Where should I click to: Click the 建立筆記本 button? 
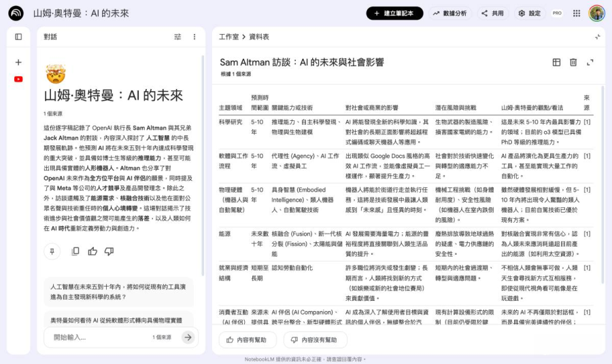[394, 14]
